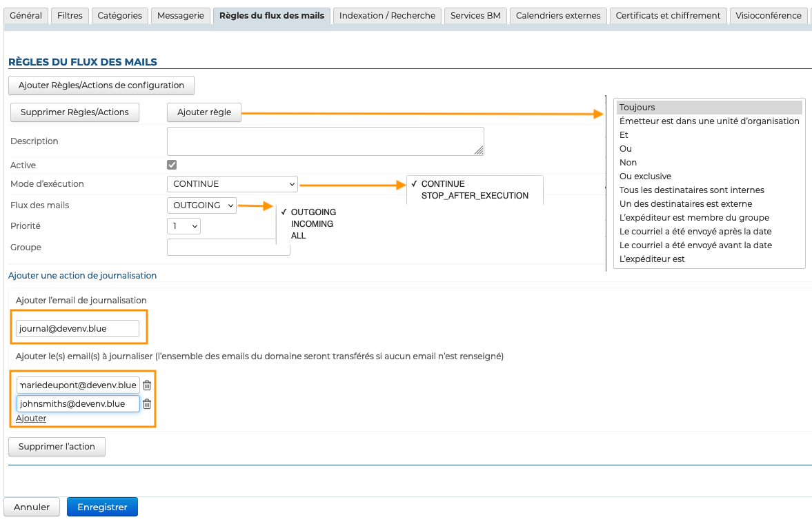Focus the Groupe input field

click(228, 248)
